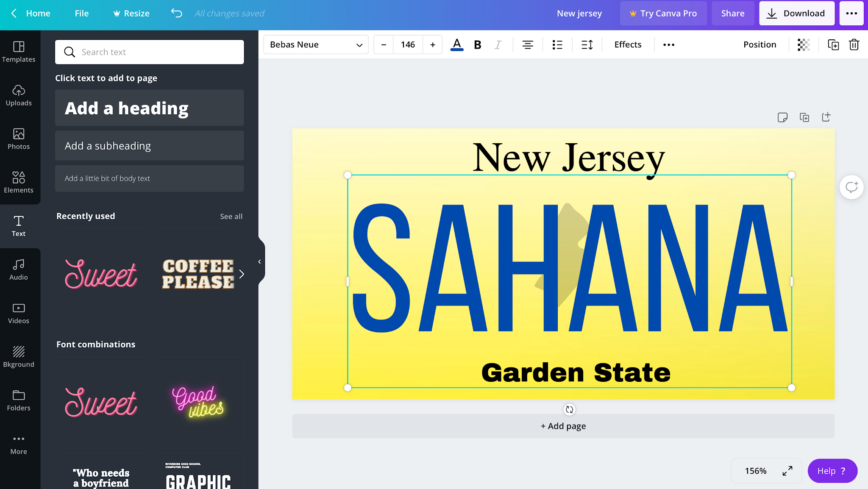Click See all for recently used
This screenshot has width=868, height=489.
(x=231, y=216)
